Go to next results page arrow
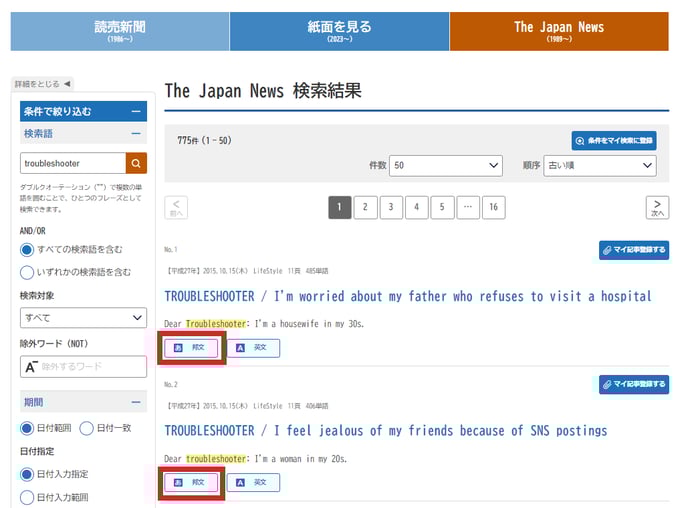 tap(657, 207)
